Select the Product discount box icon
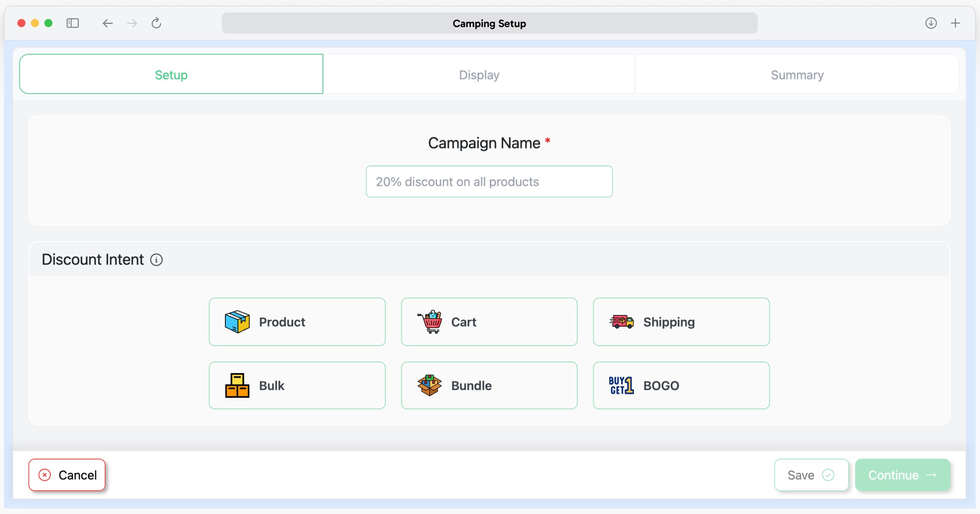 pyautogui.click(x=237, y=322)
